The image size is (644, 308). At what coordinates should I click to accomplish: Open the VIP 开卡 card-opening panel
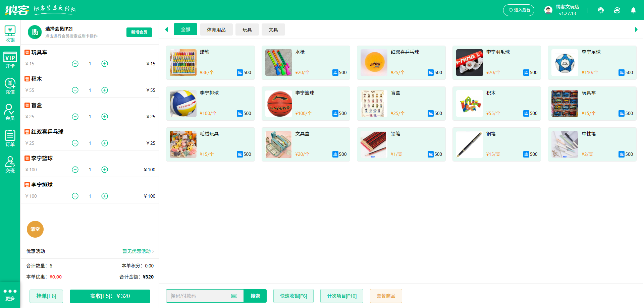[10, 60]
